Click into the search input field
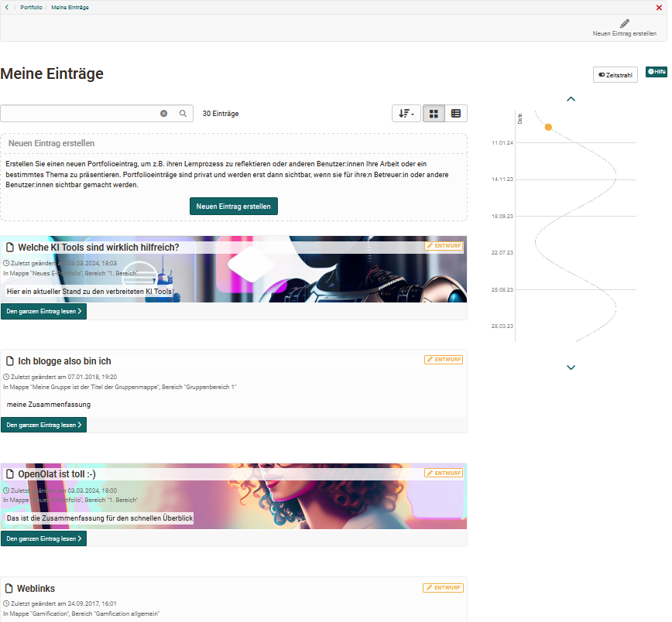Viewport: 672px width, 622px height. click(77, 114)
